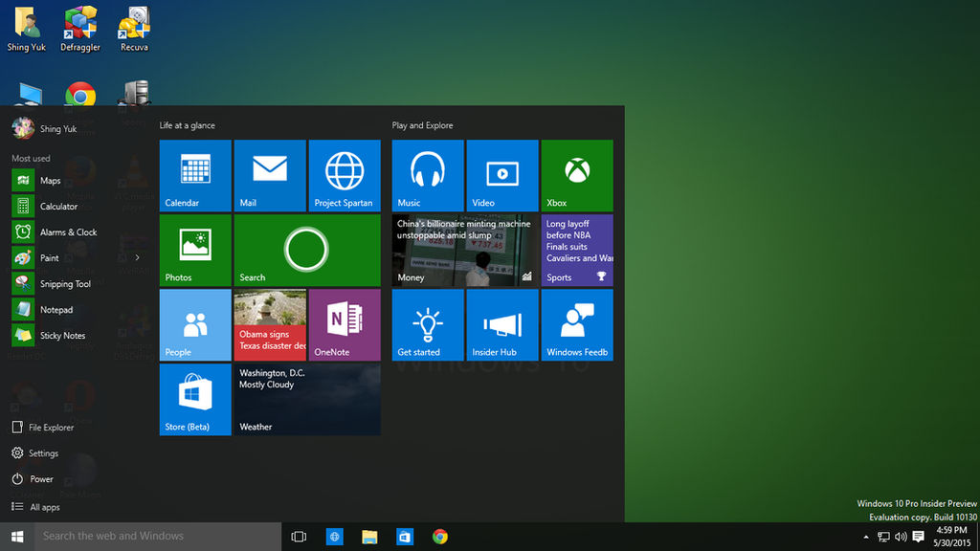The width and height of the screenshot is (980, 551).
Task: Expand Paint jump list arrow
Action: coord(138,257)
